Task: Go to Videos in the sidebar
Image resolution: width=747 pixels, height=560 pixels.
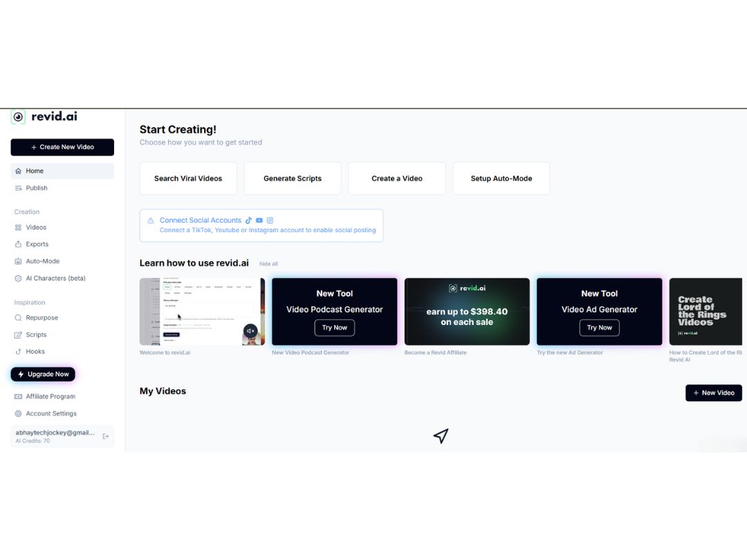Action: (x=62, y=227)
